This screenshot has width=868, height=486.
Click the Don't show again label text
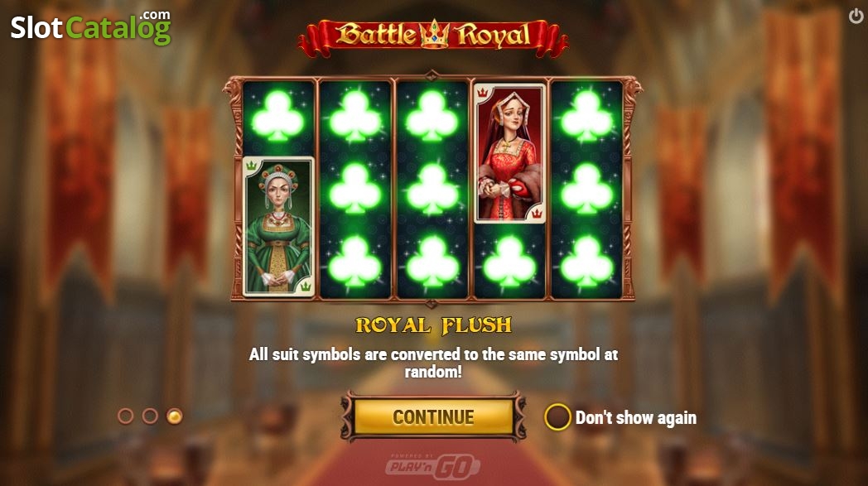[636, 418]
